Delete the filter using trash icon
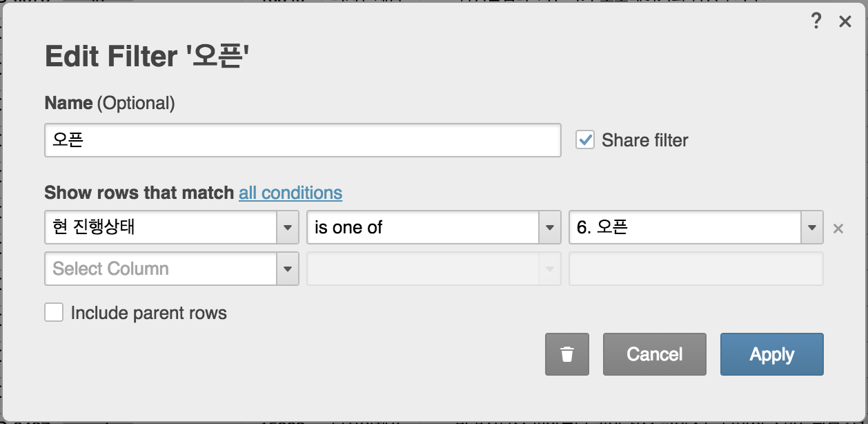This screenshot has height=424, width=868. pyautogui.click(x=567, y=354)
